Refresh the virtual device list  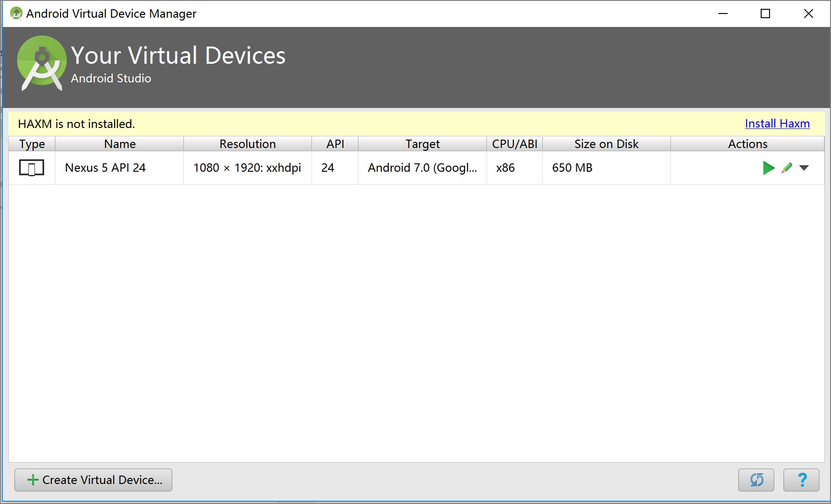tap(756, 480)
